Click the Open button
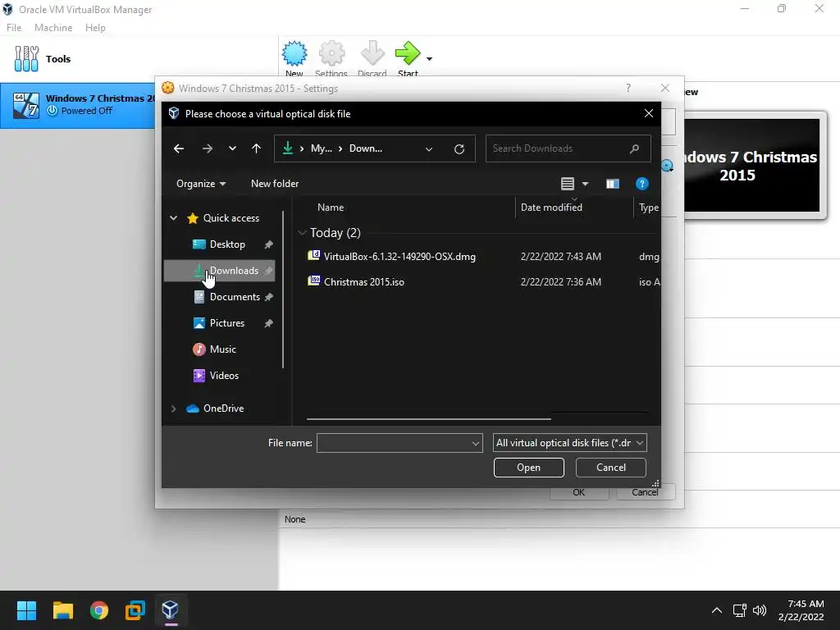Image resolution: width=840 pixels, height=630 pixels. pyautogui.click(x=529, y=468)
